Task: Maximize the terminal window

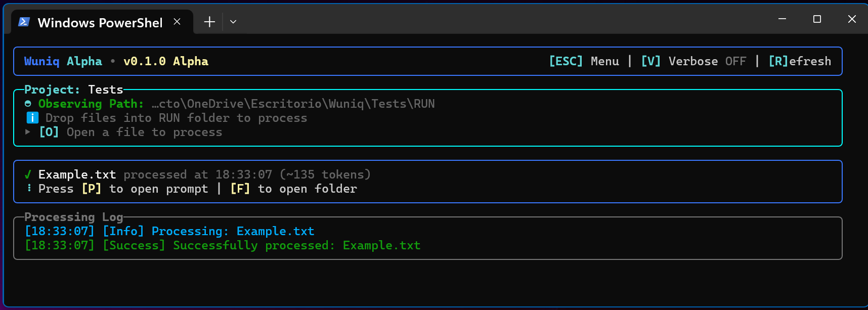Action: pos(817,19)
